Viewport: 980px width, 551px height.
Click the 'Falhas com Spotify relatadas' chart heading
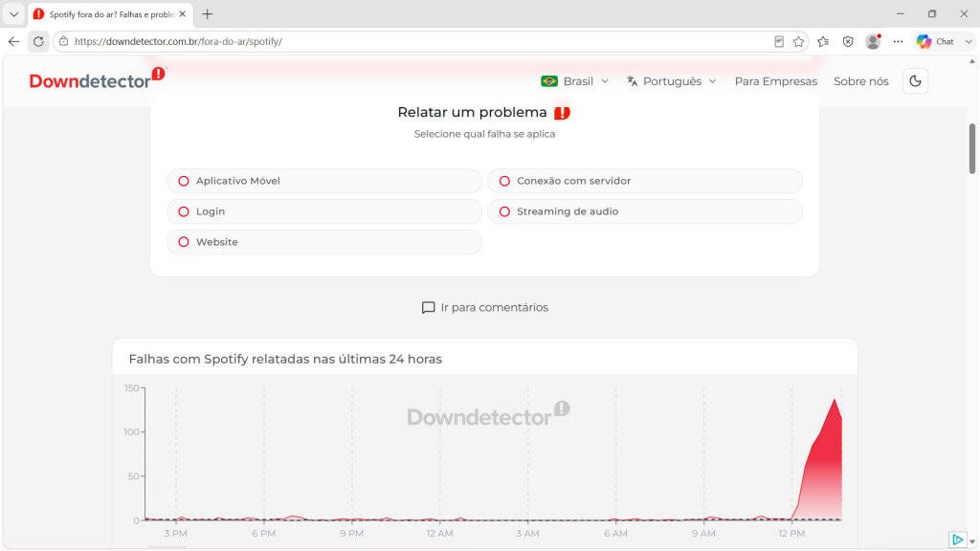(285, 360)
